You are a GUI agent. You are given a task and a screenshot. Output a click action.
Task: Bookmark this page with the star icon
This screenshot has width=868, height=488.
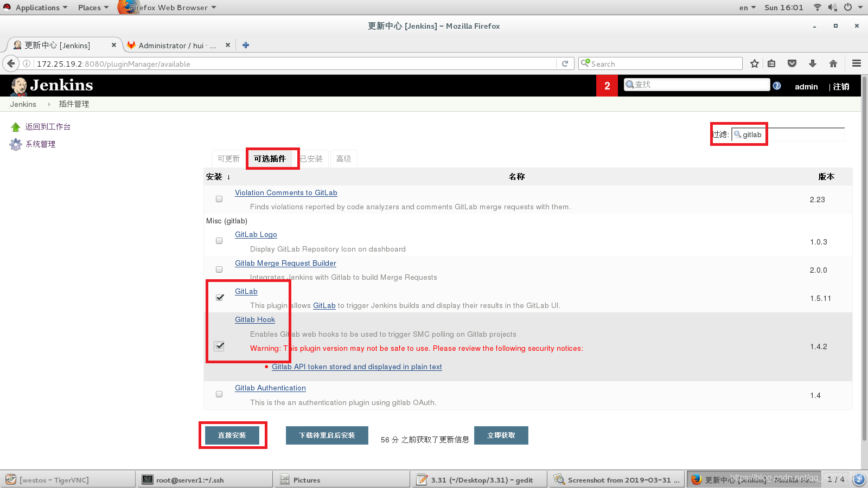[754, 63]
